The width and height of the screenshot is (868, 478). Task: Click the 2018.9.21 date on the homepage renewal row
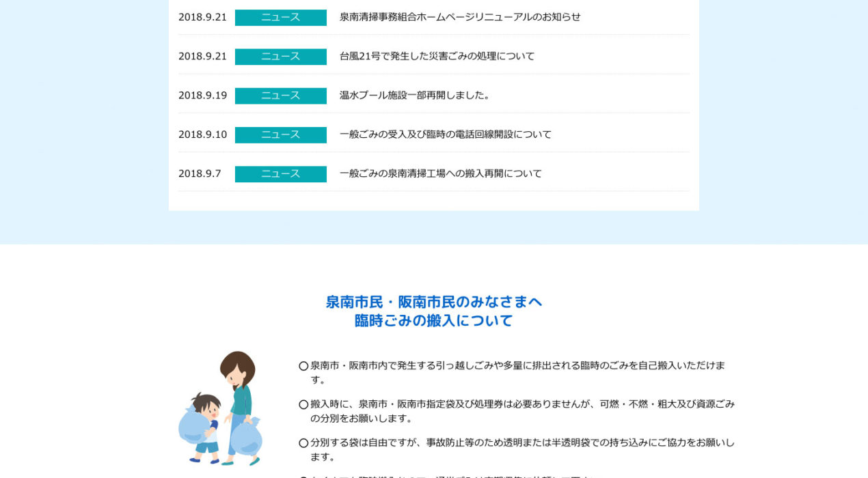202,17
